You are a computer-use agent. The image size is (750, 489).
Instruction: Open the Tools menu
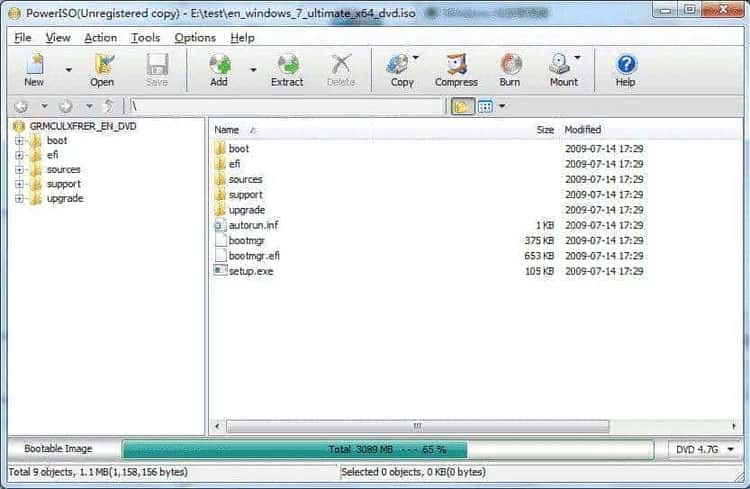coord(146,38)
